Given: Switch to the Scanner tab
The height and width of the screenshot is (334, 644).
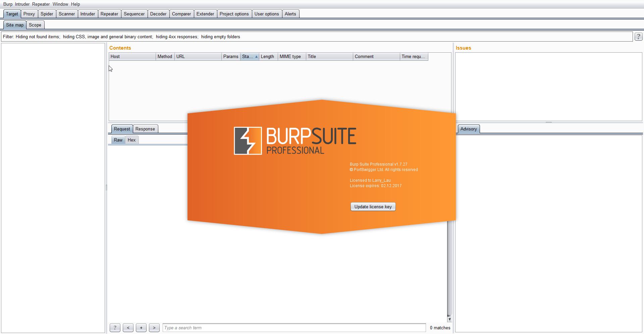Looking at the screenshot, I should pyautogui.click(x=67, y=14).
